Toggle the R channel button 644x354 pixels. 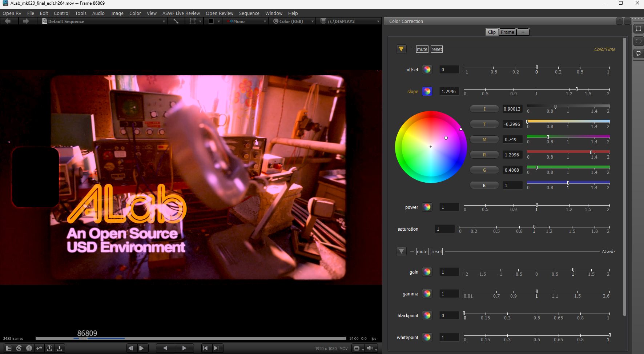[484, 155]
